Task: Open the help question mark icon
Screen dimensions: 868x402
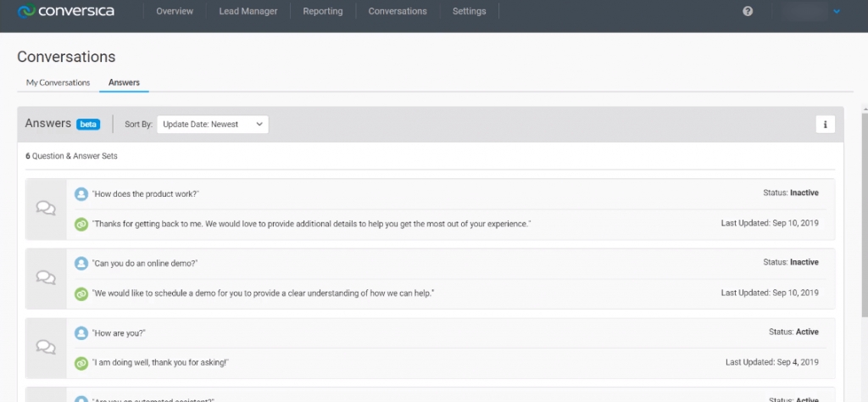Action: 748,11
